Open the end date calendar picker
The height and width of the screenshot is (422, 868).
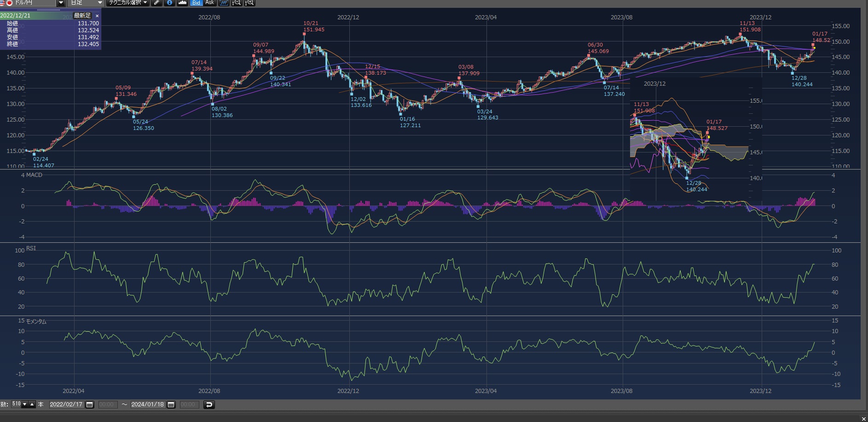point(171,404)
